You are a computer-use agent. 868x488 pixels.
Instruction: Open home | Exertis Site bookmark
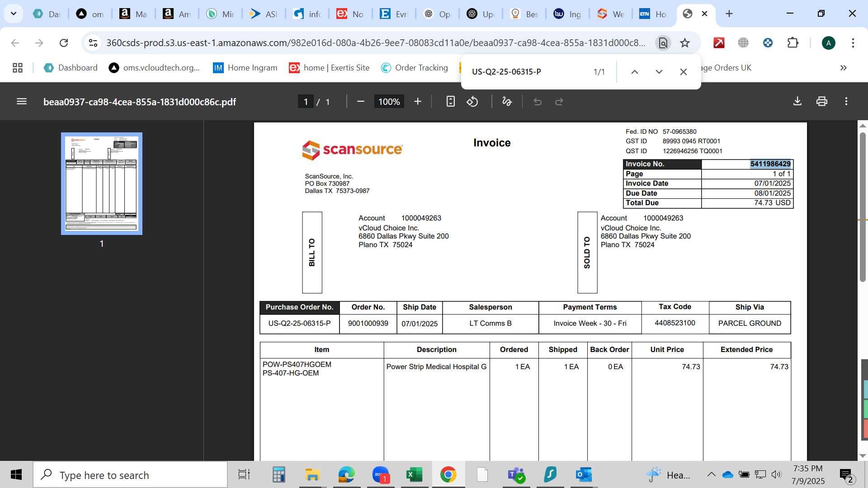pyautogui.click(x=330, y=68)
